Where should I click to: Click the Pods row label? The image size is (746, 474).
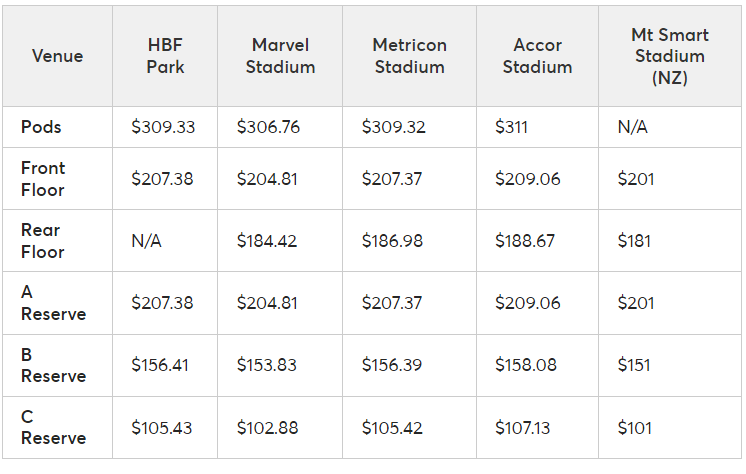41,127
